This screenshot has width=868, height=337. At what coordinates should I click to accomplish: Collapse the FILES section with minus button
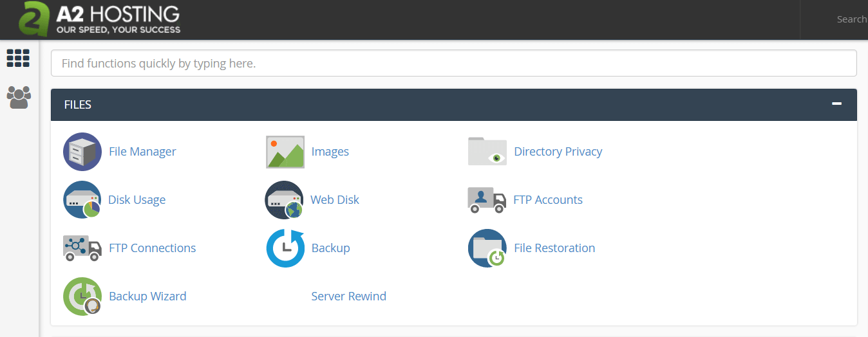[x=836, y=104]
